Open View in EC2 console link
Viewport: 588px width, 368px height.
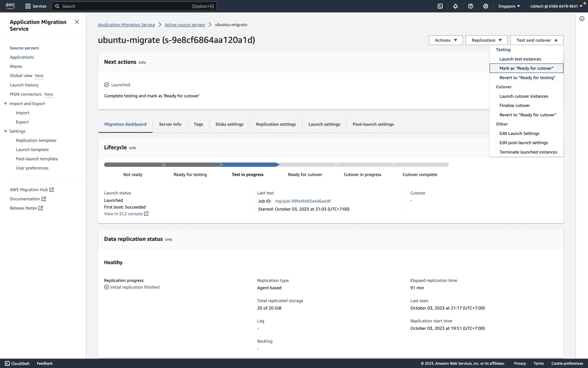coord(126,214)
